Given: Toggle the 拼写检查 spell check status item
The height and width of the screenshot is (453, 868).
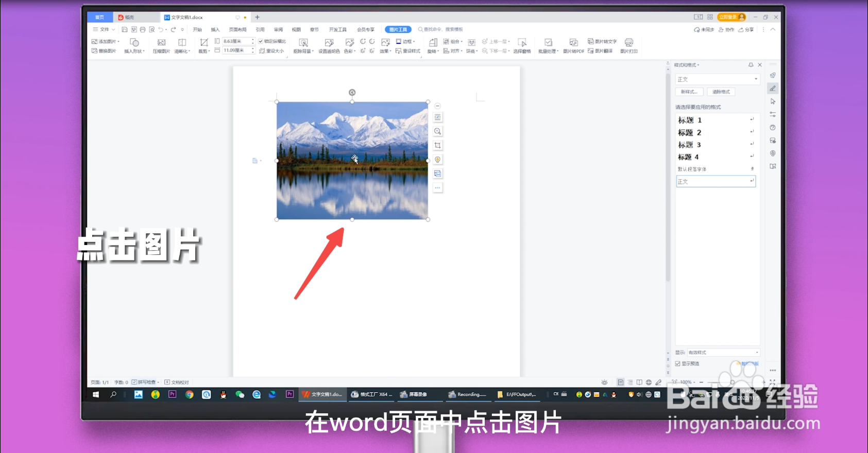Looking at the screenshot, I should click(x=145, y=382).
